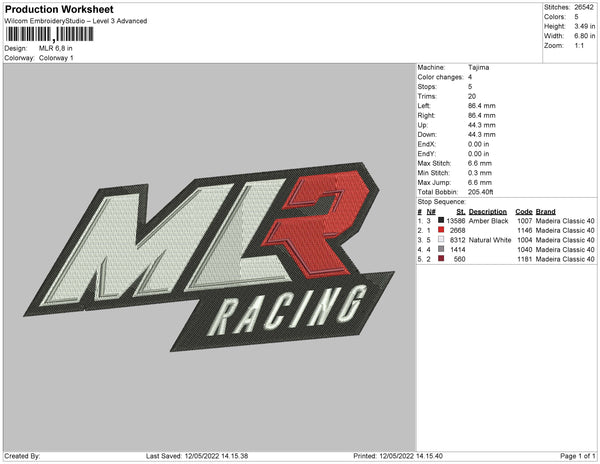Select the gray swatch for code 1040

click(441, 249)
